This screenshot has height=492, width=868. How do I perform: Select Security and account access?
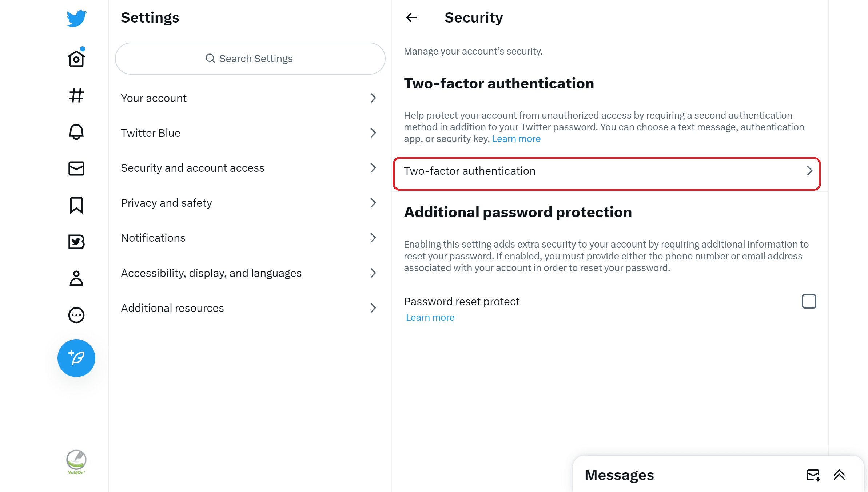click(250, 168)
